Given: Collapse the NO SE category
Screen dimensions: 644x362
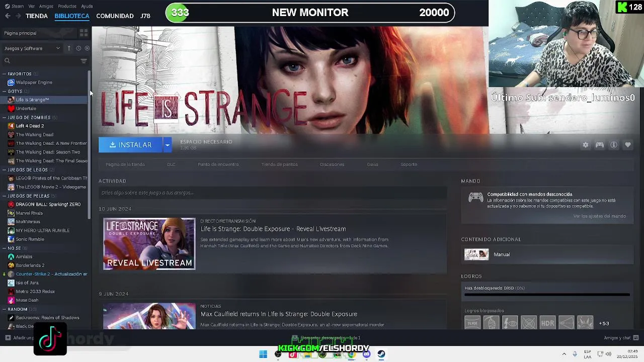Looking at the screenshot, I should pos(4,248).
